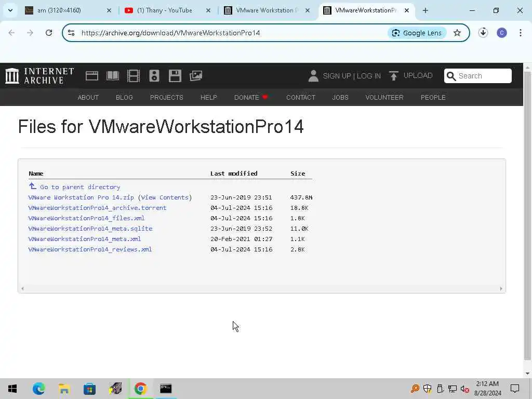
Task: View site information icon in the address bar
Action: pos(71,33)
